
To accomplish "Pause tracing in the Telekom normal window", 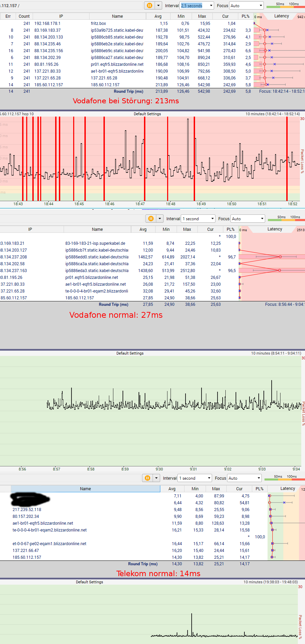I will [x=147, y=478].
